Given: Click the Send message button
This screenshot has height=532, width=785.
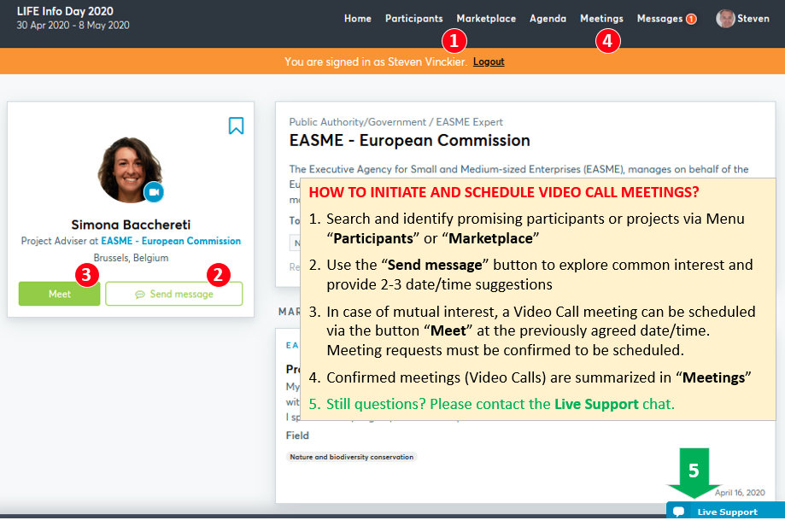Looking at the screenshot, I should pyautogui.click(x=173, y=294).
